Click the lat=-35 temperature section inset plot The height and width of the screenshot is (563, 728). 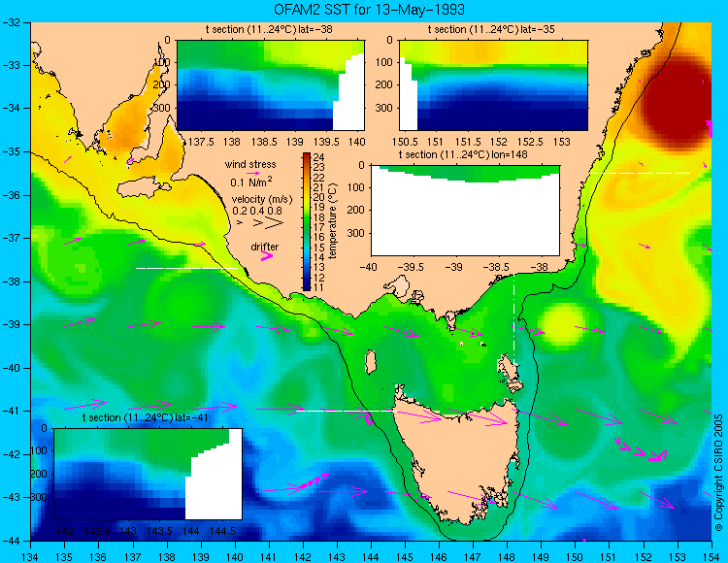point(493,85)
